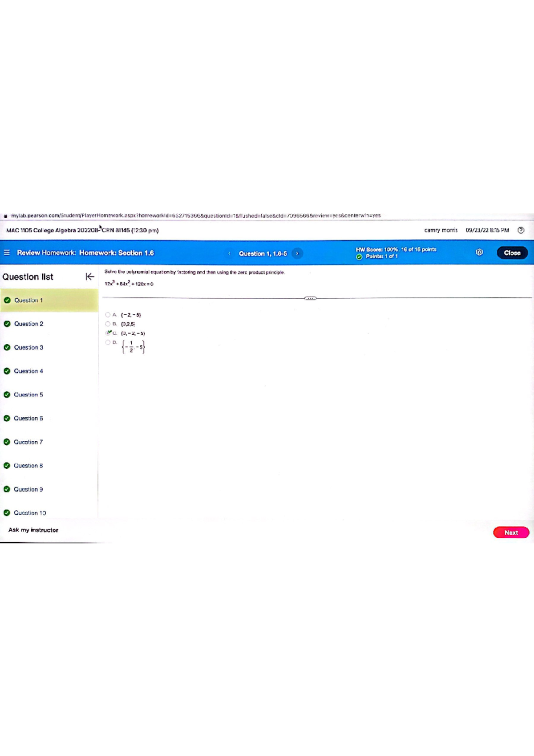Select answer option B {0,2,5}

tap(108, 324)
